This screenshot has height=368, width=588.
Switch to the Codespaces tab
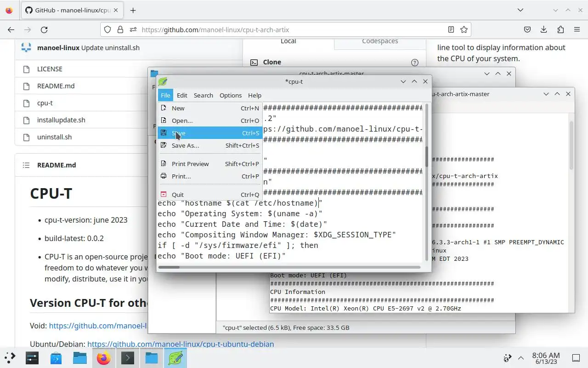click(x=380, y=41)
